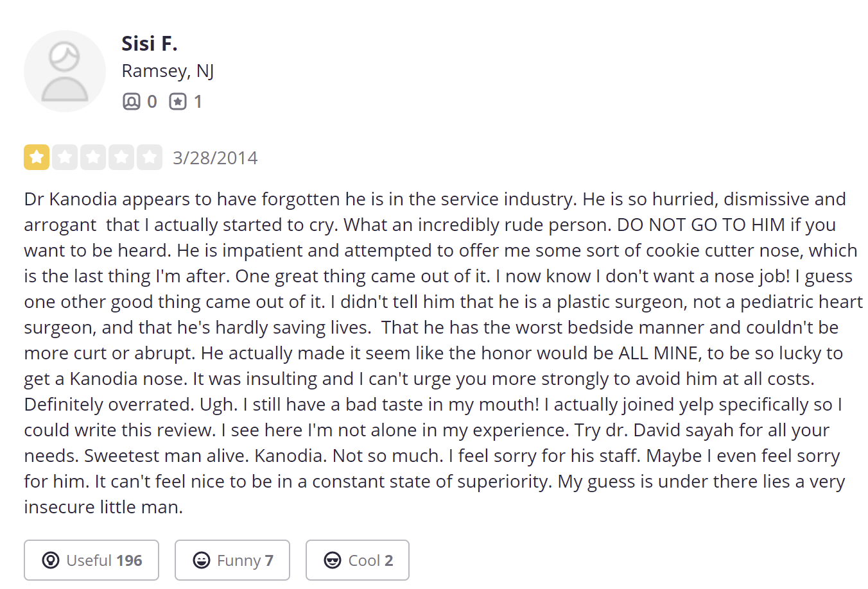Click the empty second rating star
Screen dimensions: 868x589
(65, 157)
